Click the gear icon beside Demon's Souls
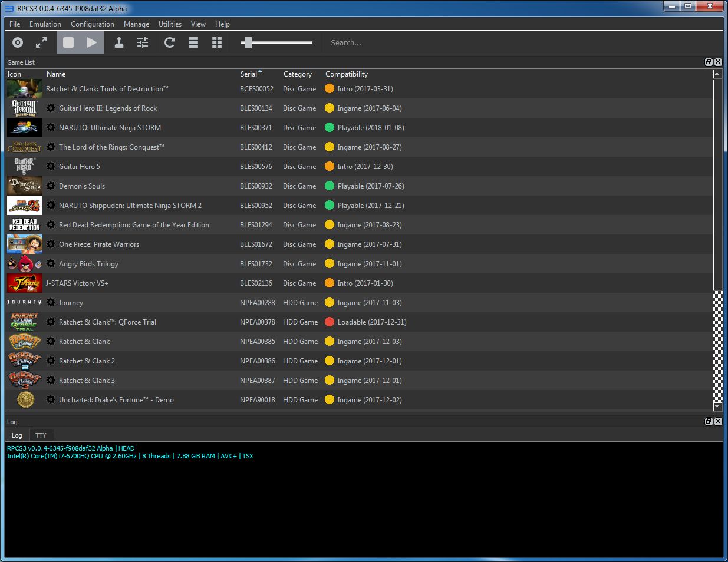The width and height of the screenshot is (728, 562). click(51, 186)
